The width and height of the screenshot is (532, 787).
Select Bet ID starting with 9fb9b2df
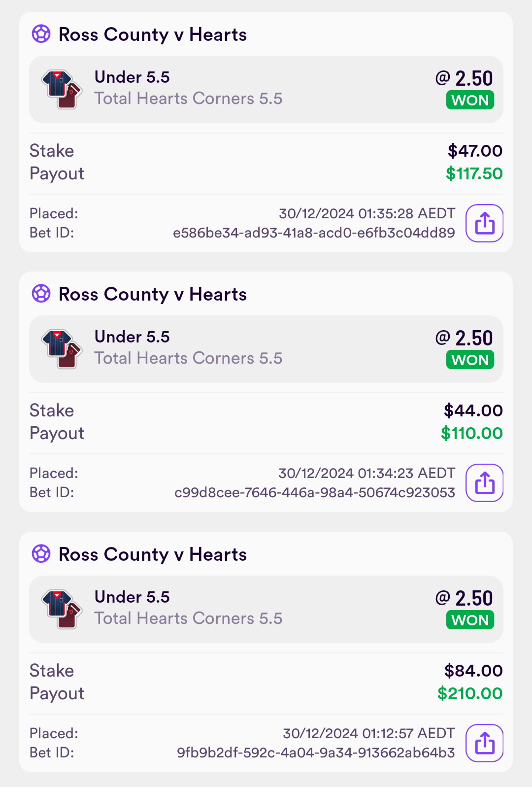[x=316, y=753]
